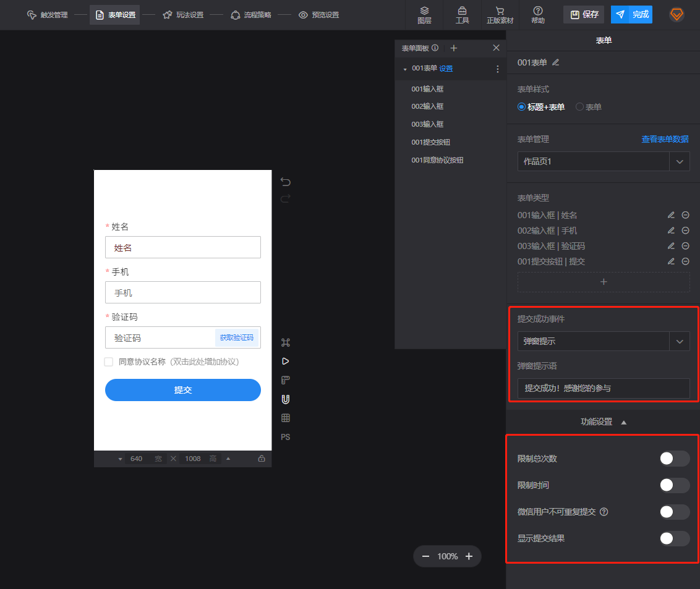The height and width of the screenshot is (589, 700).
Task: Show help for 微信用户不可重复提交
Action: pyautogui.click(x=604, y=512)
